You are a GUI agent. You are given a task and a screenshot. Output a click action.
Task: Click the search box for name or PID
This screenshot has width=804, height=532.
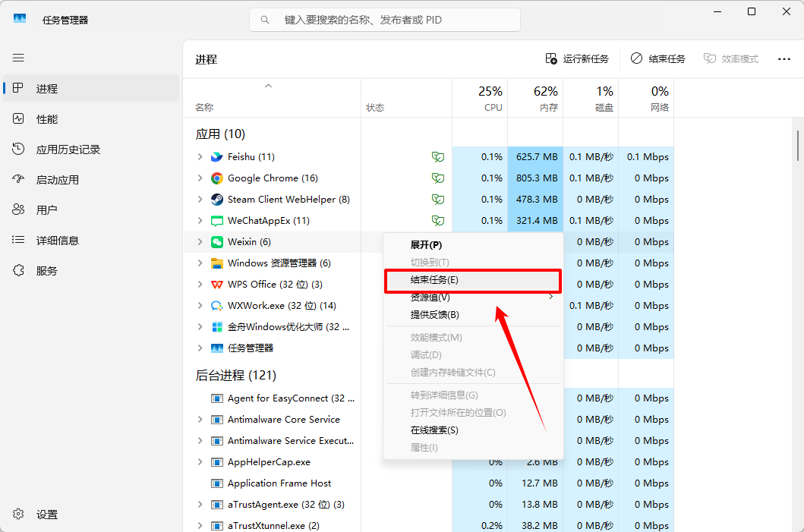[x=385, y=20]
